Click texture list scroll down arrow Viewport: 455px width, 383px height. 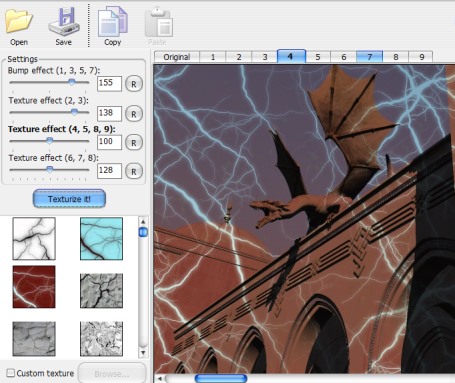point(143,352)
